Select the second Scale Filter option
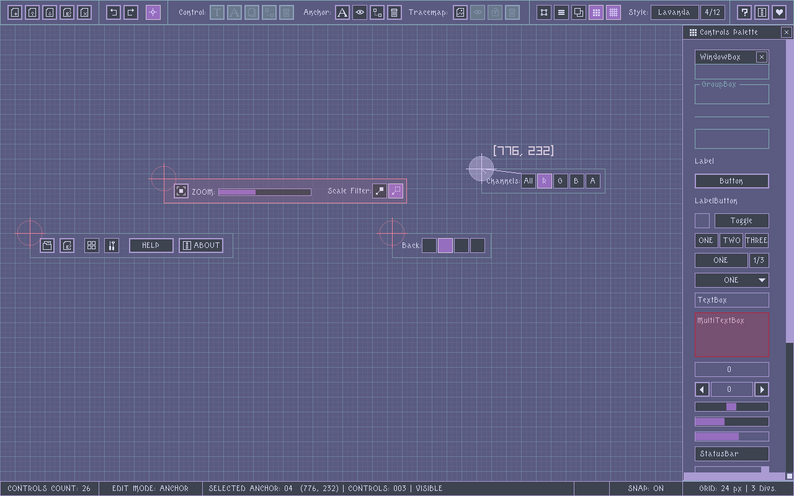The width and height of the screenshot is (794, 496). tap(396, 191)
